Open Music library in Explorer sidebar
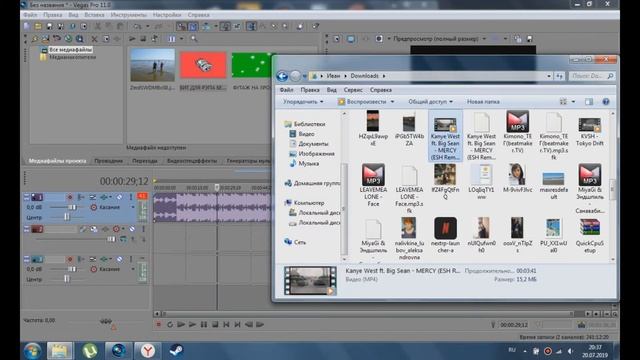The image size is (640, 360). coord(304,164)
